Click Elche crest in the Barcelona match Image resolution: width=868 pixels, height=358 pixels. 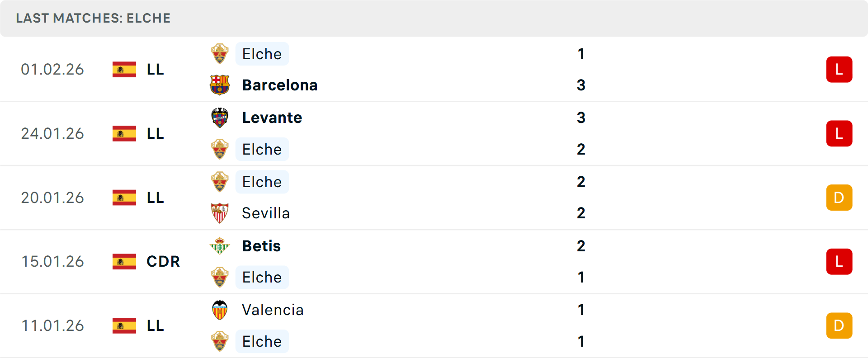[x=220, y=54]
